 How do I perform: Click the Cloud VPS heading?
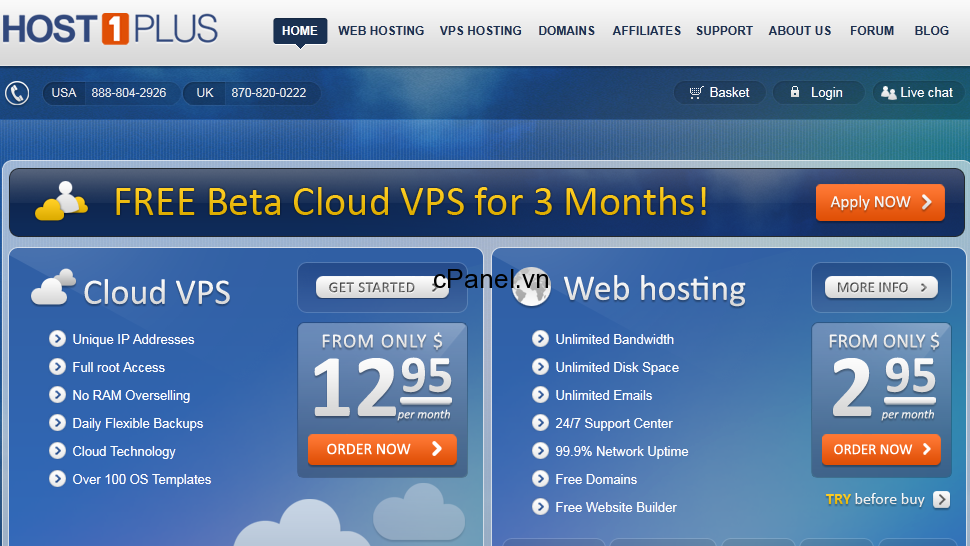[x=157, y=292]
